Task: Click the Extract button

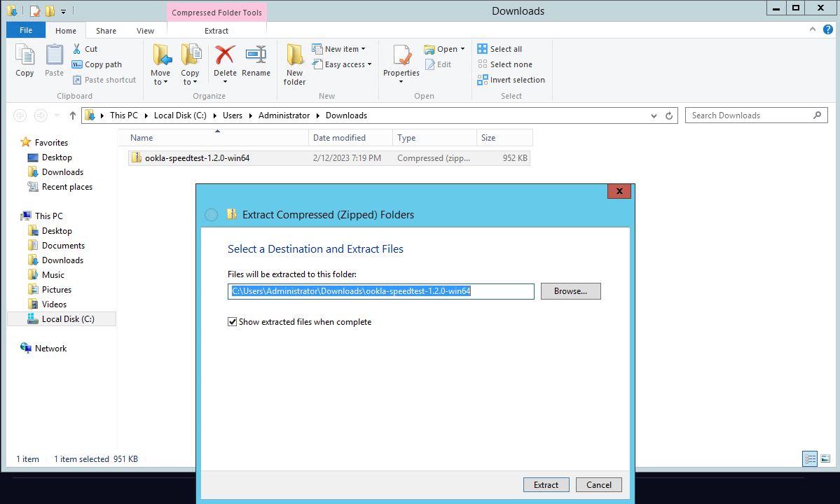Action: (546, 484)
